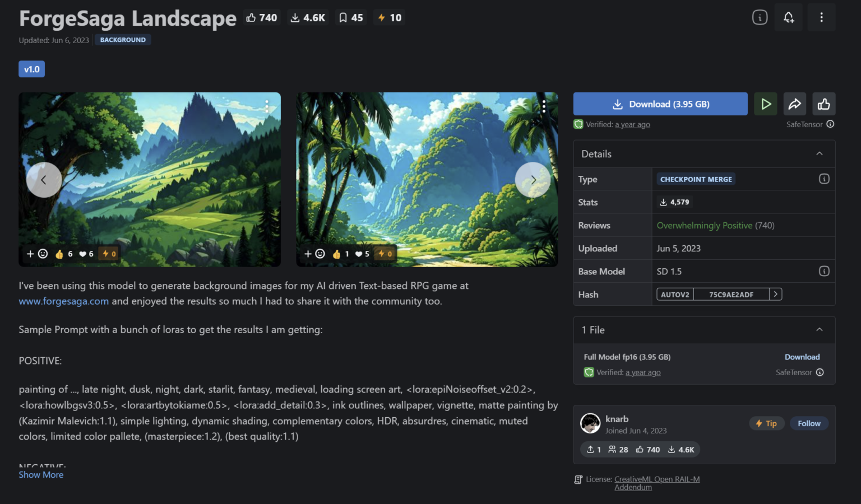Click the info icon in the Type row

point(824,179)
